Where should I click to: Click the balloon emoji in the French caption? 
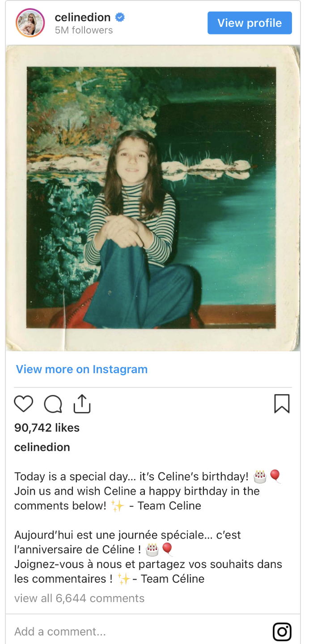[x=167, y=549]
